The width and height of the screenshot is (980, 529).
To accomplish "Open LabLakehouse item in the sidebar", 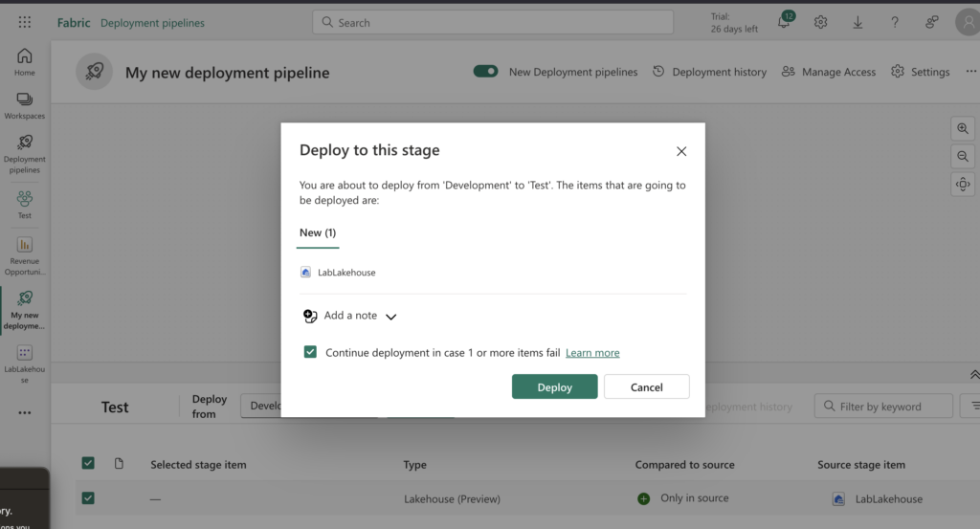I will click(x=24, y=364).
